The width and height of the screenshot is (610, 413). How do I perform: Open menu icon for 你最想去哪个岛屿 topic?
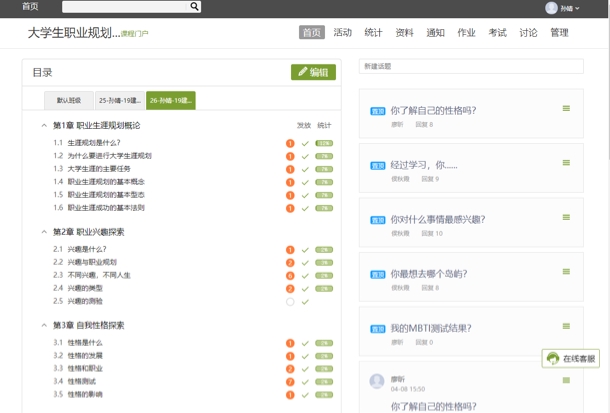(x=566, y=271)
